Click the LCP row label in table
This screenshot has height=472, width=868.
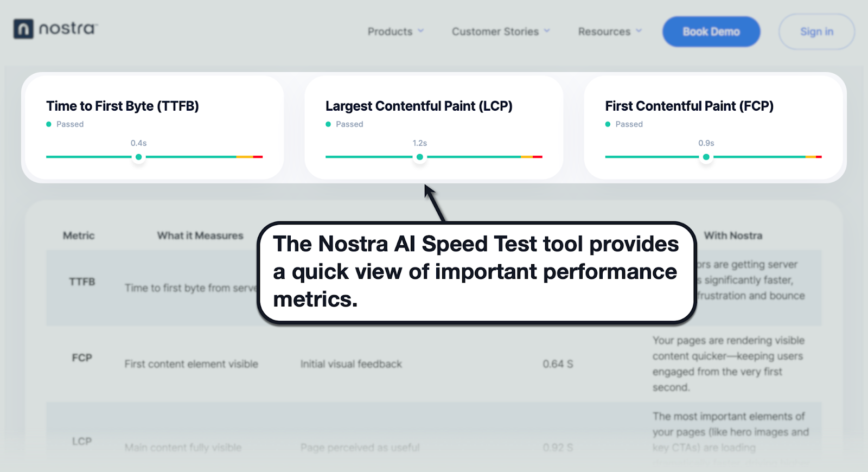click(82, 441)
